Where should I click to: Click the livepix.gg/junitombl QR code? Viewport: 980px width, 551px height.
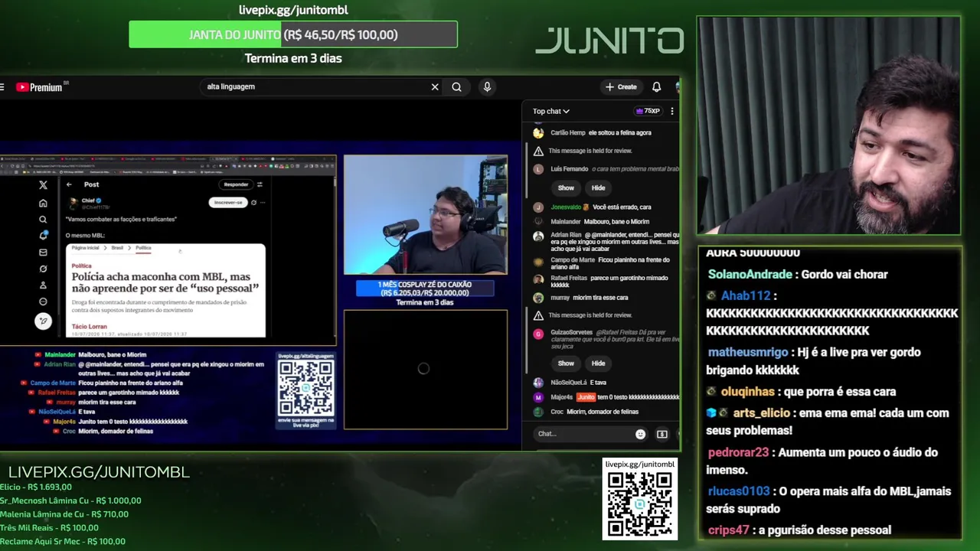[x=640, y=504]
